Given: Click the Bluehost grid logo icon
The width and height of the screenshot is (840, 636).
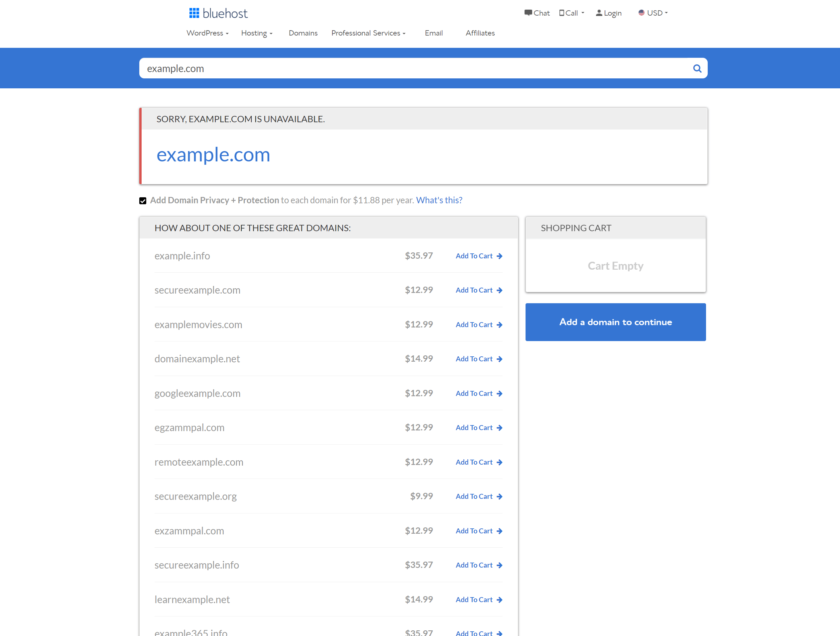Looking at the screenshot, I should tap(194, 12).
